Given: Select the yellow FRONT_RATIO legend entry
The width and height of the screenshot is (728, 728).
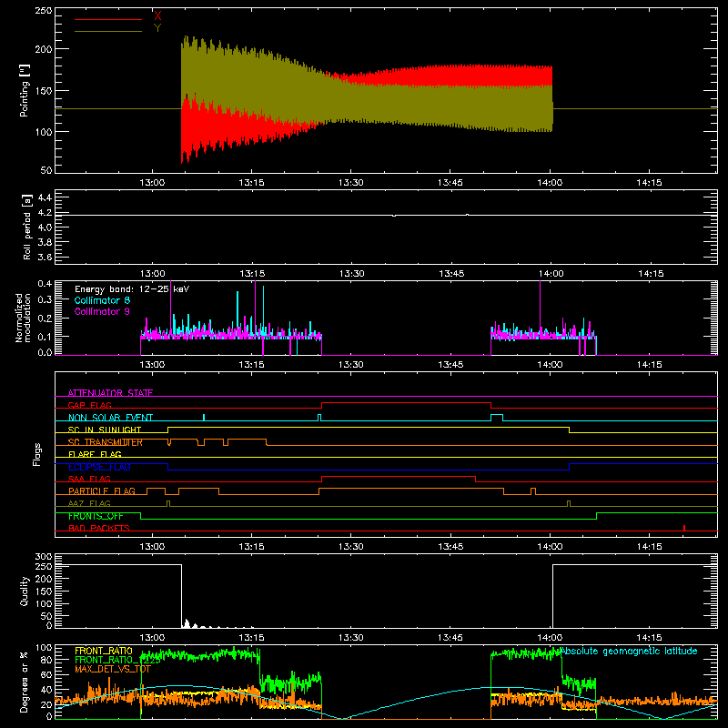Looking at the screenshot, I should pyautogui.click(x=104, y=651).
